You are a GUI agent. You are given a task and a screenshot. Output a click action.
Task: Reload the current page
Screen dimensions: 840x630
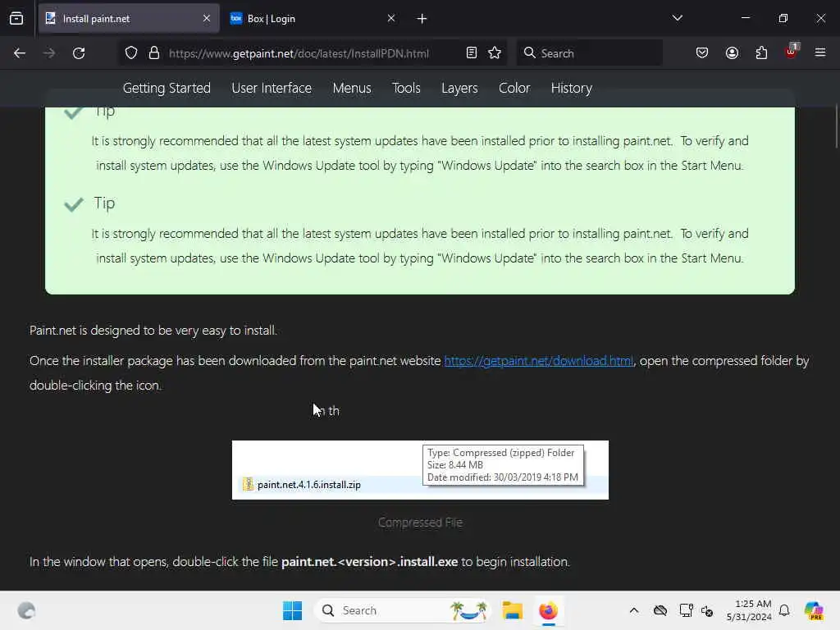pyautogui.click(x=79, y=53)
